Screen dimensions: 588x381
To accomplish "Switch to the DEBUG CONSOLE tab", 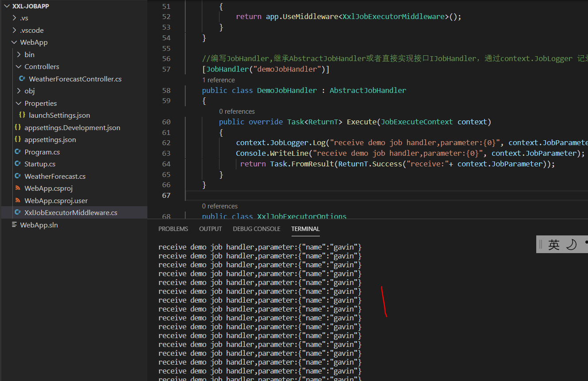I will point(257,229).
